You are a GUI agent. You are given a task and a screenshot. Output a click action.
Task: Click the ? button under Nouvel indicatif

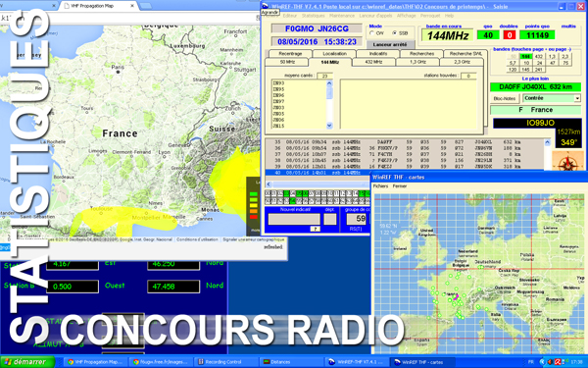click(315, 229)
